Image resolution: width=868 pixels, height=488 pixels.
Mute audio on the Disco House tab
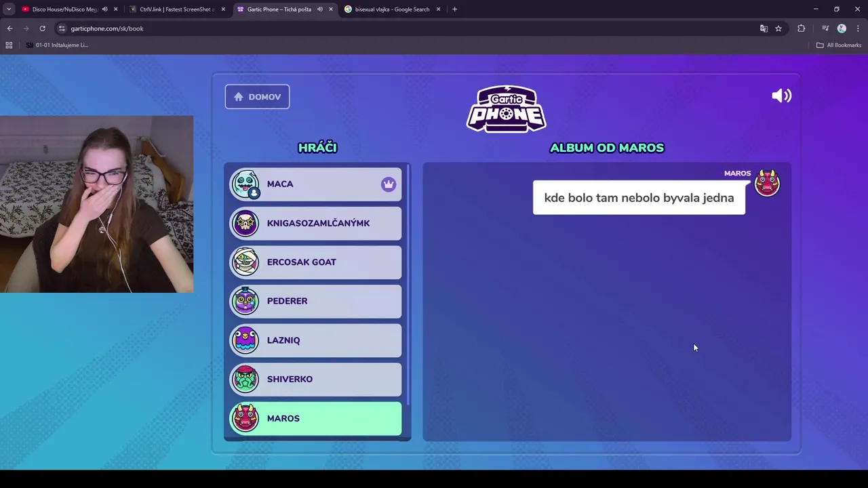pyautogui.click(x=104, y=9)
